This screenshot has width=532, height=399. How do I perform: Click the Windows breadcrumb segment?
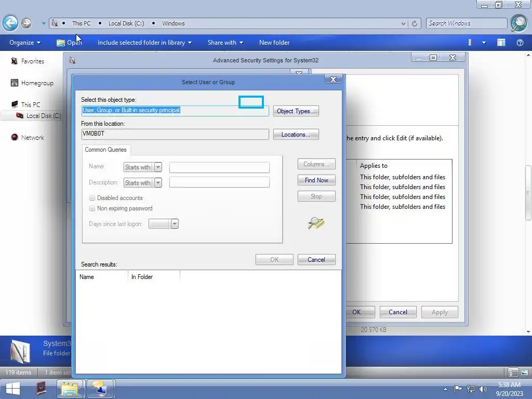174,23
